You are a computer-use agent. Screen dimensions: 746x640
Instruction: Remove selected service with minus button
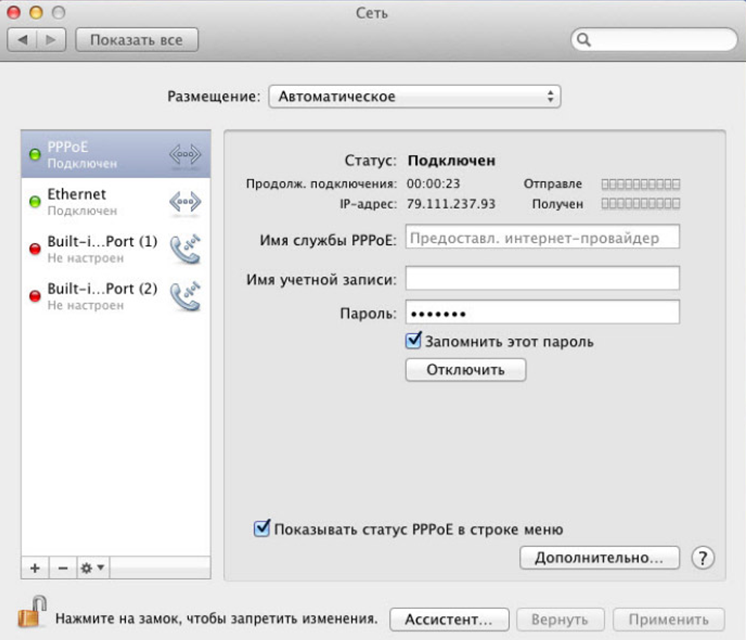coord(61,567)
